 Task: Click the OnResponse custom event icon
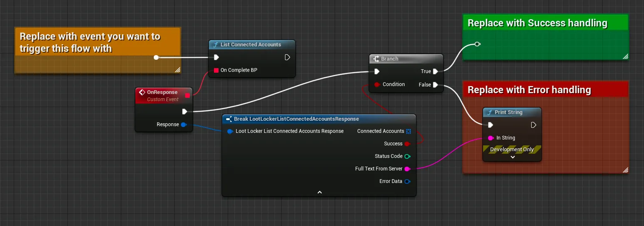tap(142, 92)
